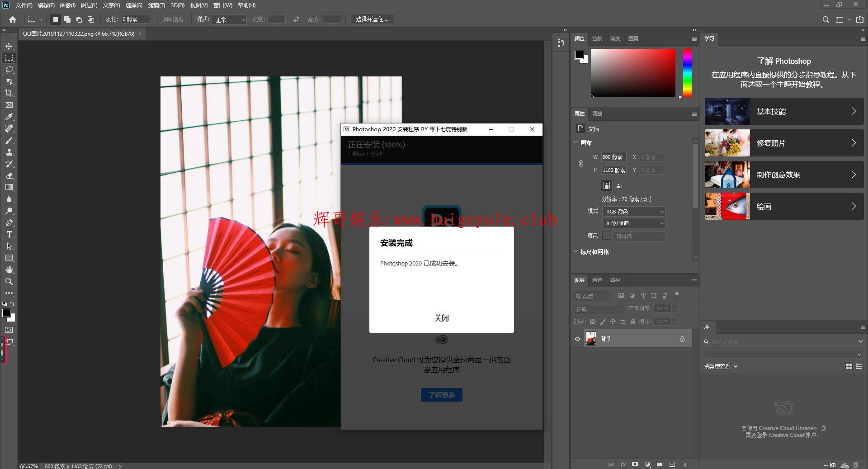Viewport: 868px width, 469px height.
Task: Click the share image icon
Action: click(860, 19)
